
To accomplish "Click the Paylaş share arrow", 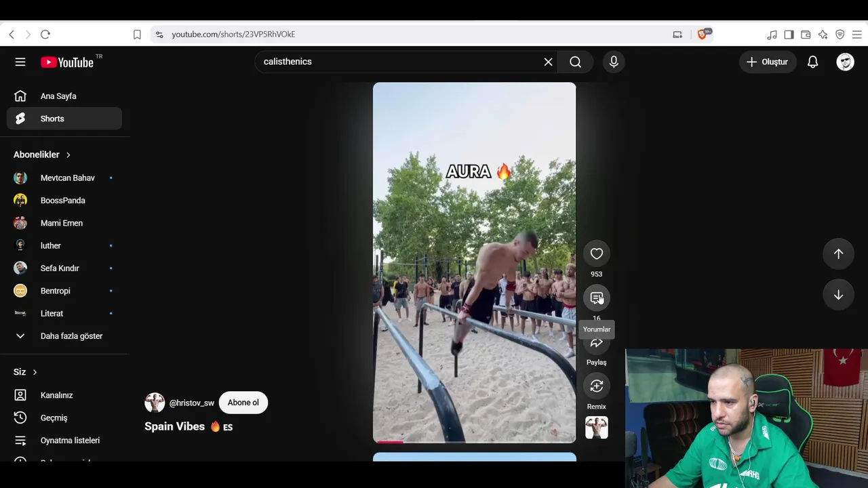I will (597, 343).
